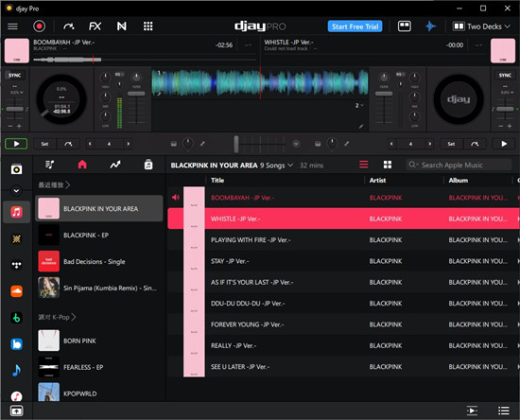The image size is (520, 420).
Task: Open the hamburger main menu
Action: point(12,26)
